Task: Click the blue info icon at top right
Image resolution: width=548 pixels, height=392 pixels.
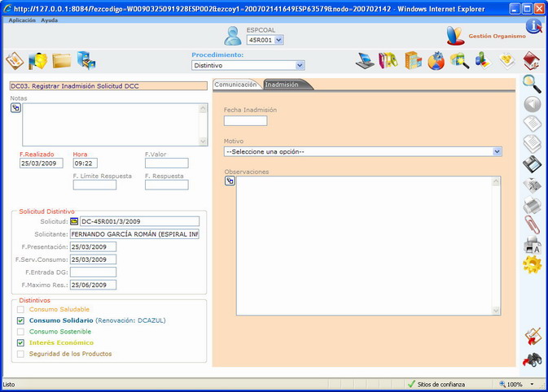Action: (x=533, y=26)
